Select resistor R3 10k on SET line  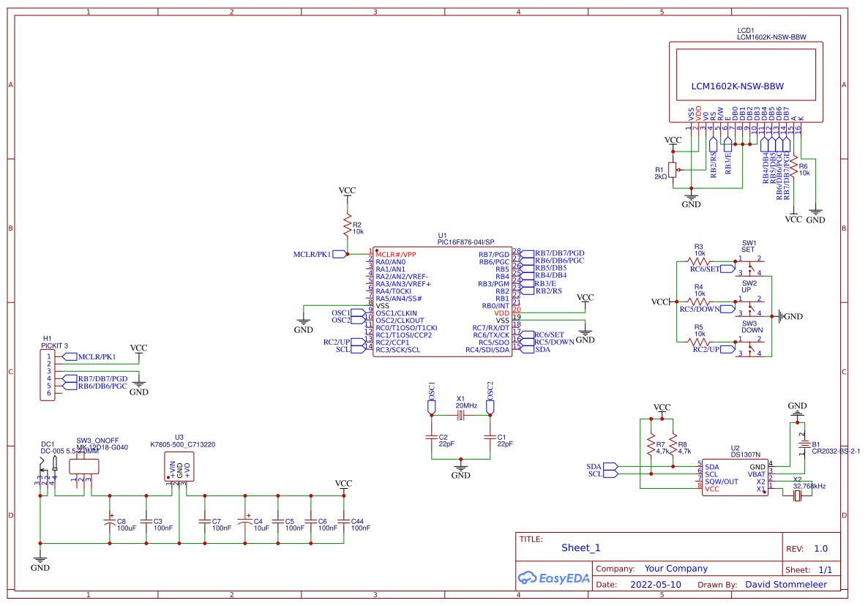pos(698,261)
